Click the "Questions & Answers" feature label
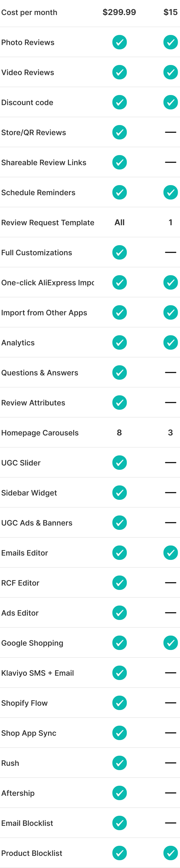 (40, 373)
